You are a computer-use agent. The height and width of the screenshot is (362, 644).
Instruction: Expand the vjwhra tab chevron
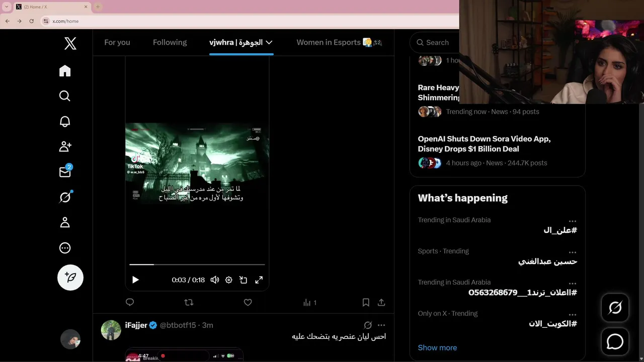(x=269, y=43)
